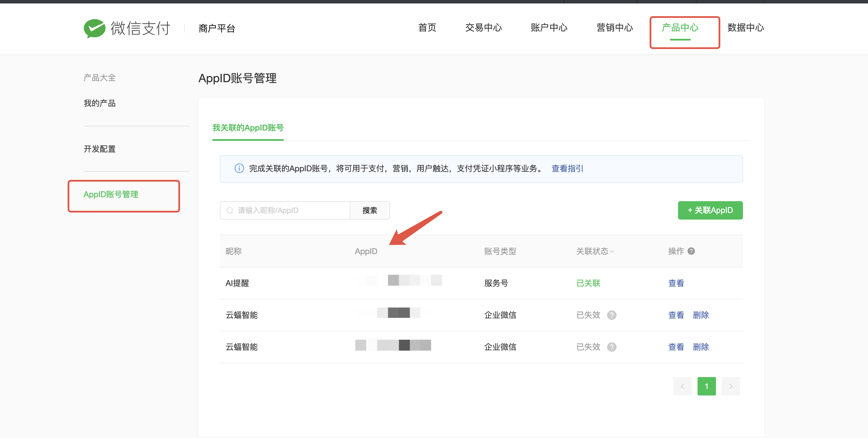
Task: Click 删除 for the last 云蝠智能 row
Action: (700, 347)
